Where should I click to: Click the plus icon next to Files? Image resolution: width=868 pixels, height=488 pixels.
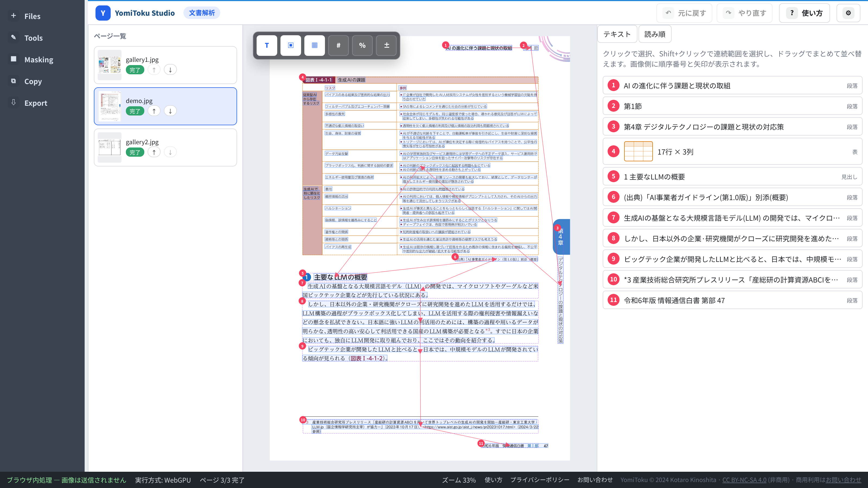tap(14, 15)
